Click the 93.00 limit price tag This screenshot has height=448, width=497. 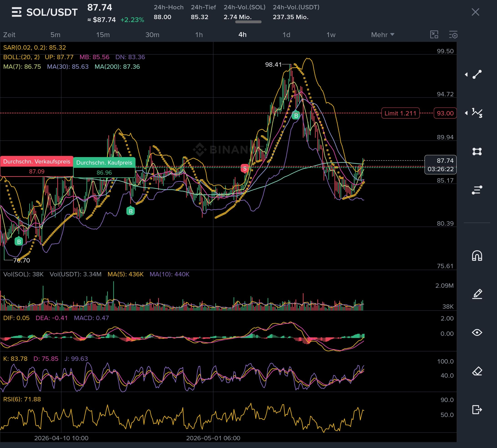445,113
